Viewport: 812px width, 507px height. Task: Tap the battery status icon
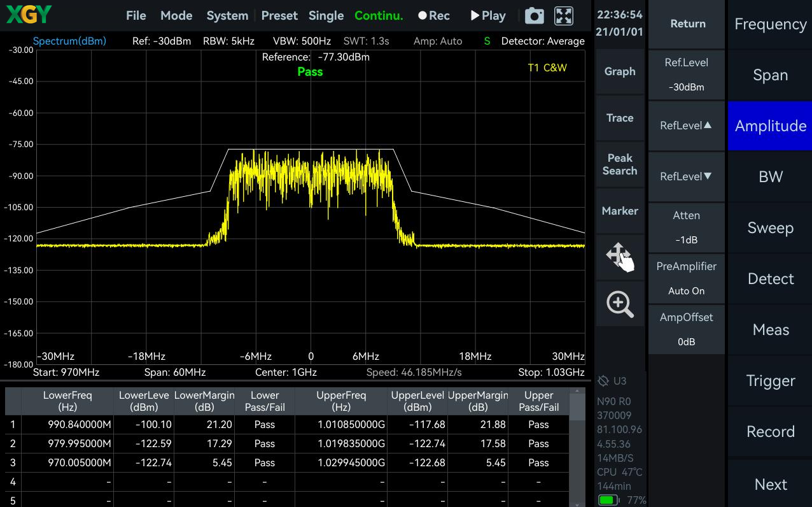(x=609, y=500)
